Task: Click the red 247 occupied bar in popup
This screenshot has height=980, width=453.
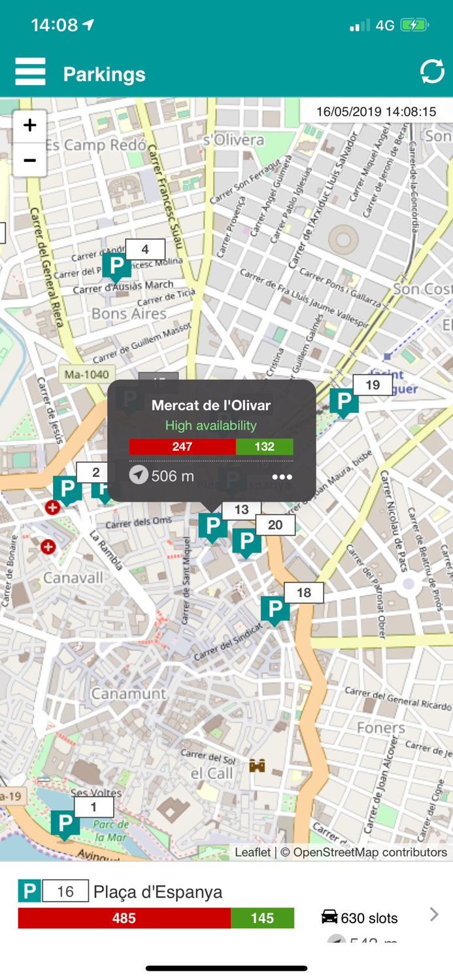Action: (182, 447)
